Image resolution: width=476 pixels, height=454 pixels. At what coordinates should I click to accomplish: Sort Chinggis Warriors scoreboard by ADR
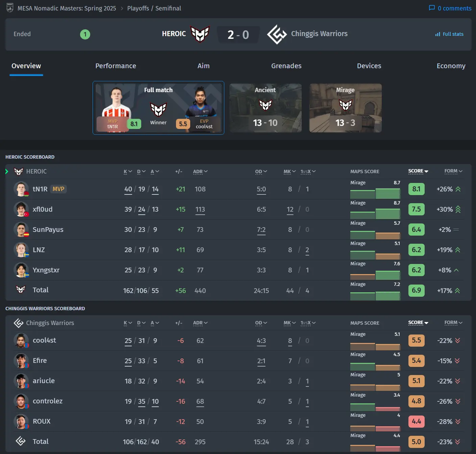200,323
